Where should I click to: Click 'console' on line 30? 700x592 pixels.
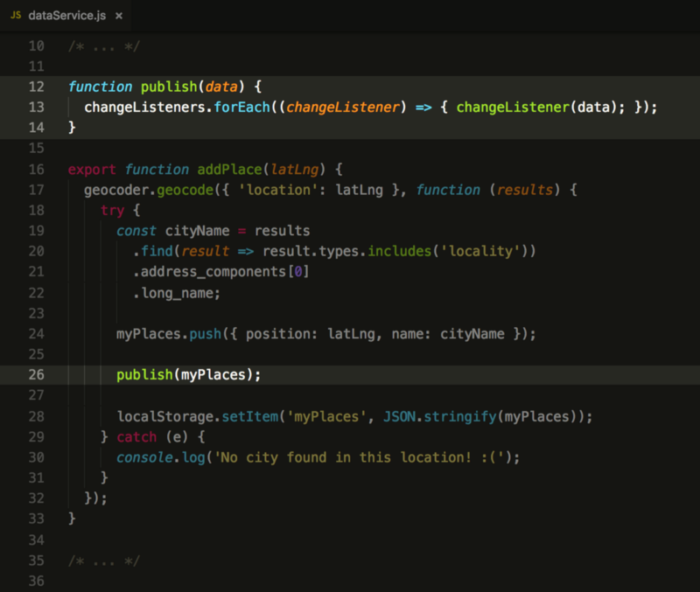144,457
